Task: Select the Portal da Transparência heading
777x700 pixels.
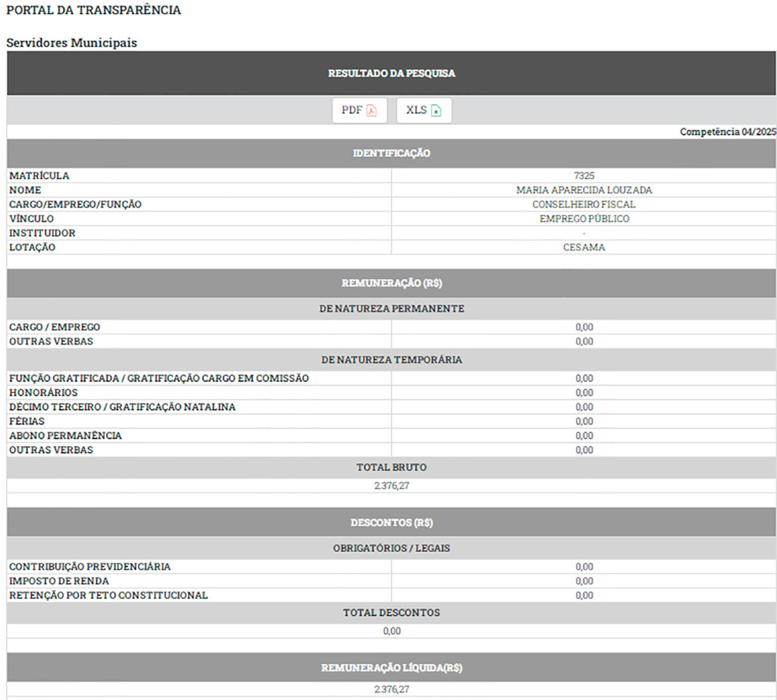Action: click(x=94, y=10)
